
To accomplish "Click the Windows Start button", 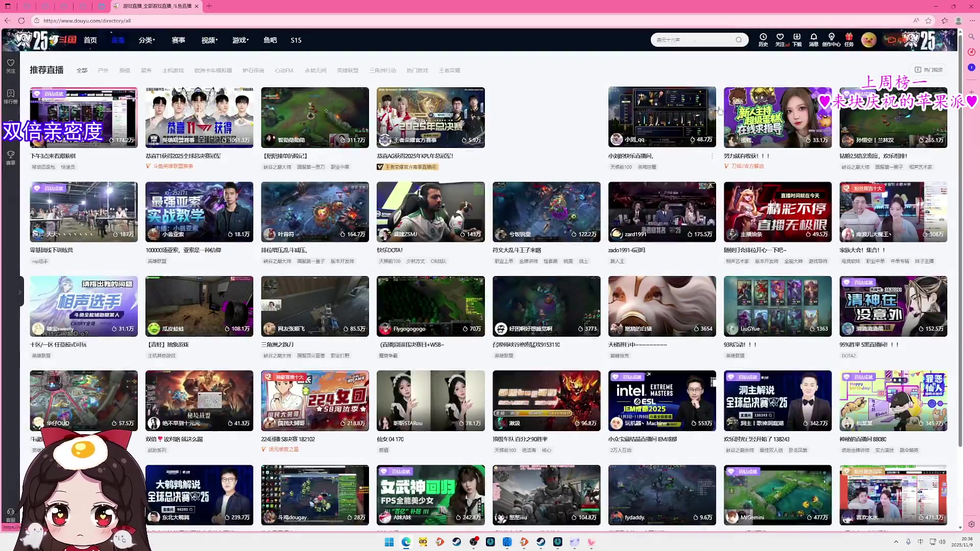I will [389, 542].
